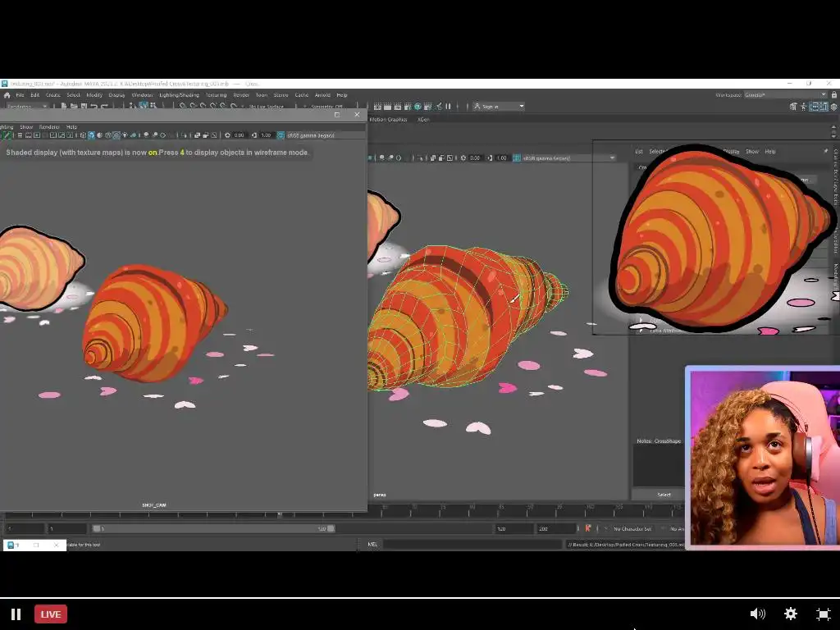The image size is (840, 630).
Task: Click the playback end field showing 120
Action: 514,529
